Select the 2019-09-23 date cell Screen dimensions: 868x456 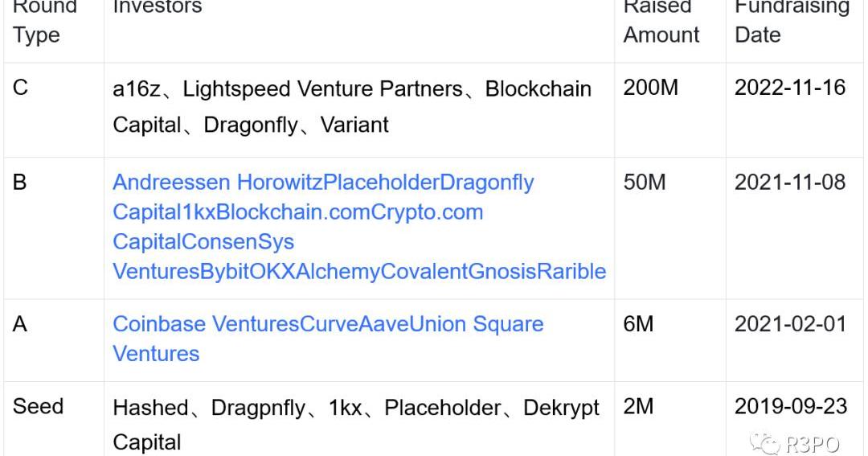791,406
